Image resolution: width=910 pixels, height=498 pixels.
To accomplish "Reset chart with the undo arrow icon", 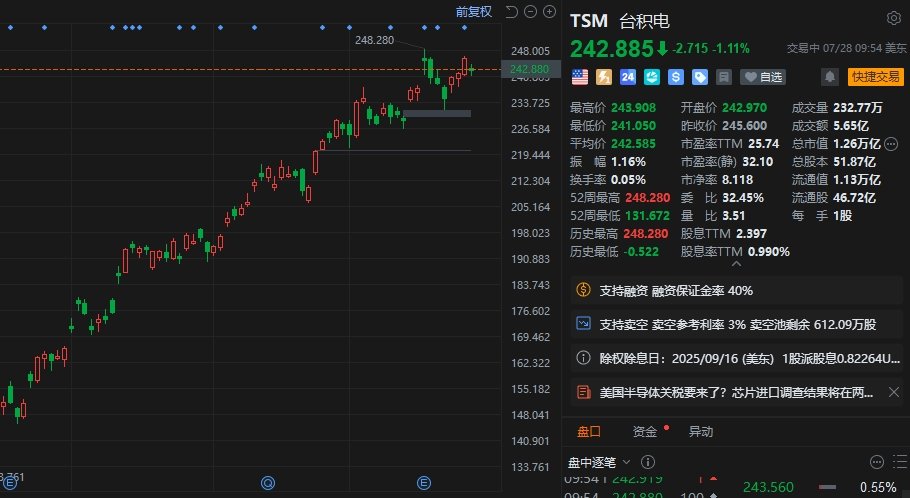I will pyautogui.click(x=511, y=12).
